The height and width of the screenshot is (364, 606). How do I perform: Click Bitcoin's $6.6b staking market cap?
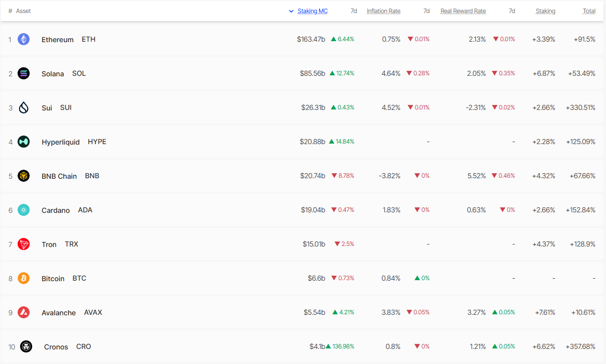coord(317,278)
